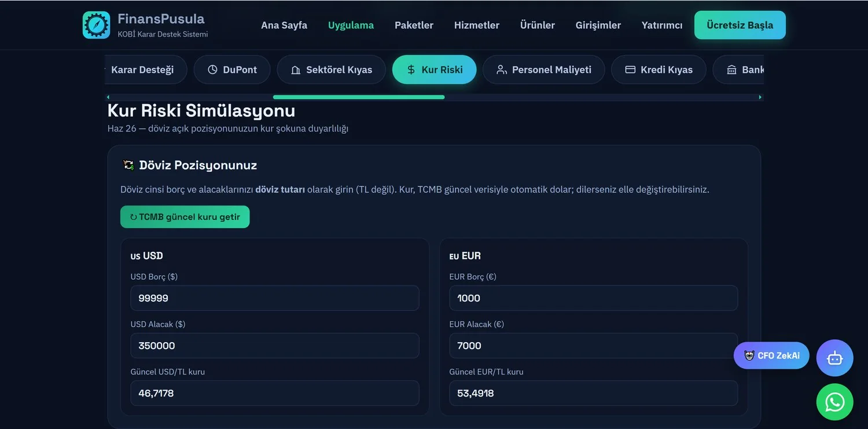The height and width of the screenshot is (429, 868).
Task: Open the Girişimler page
Action: coord(598,25)
